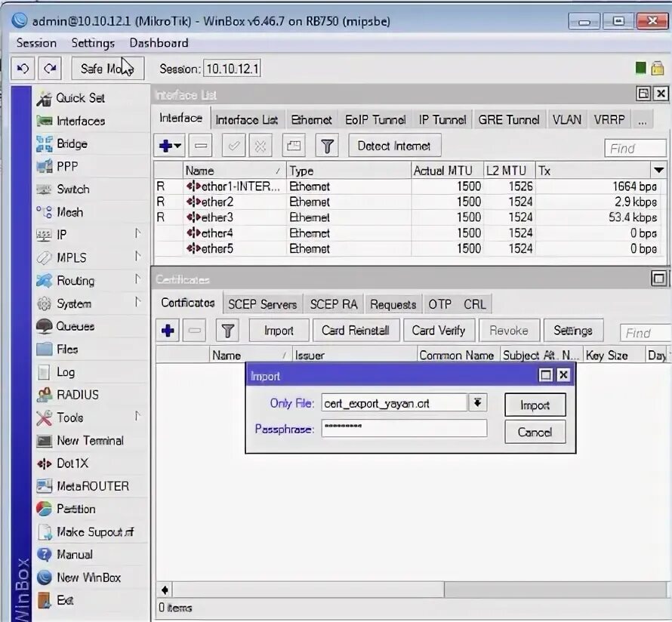Click the Interface List Find field

[x=636, y=149]
